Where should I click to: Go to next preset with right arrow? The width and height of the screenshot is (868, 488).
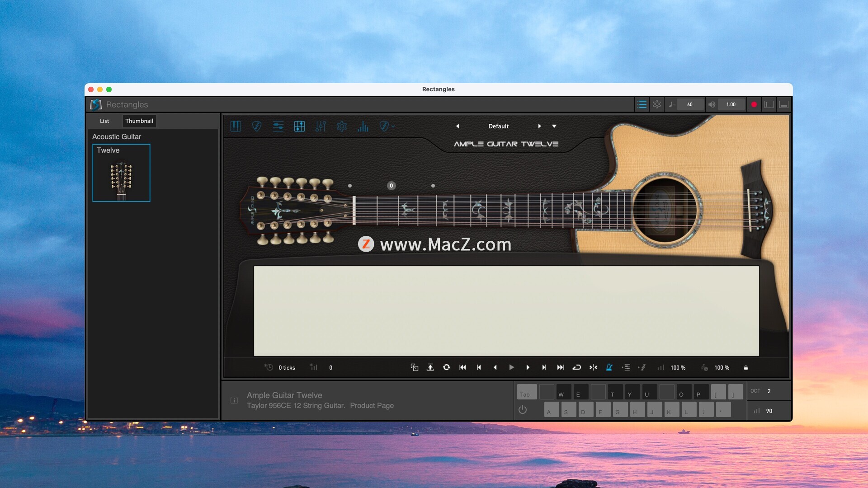click(x=539, y=127)
